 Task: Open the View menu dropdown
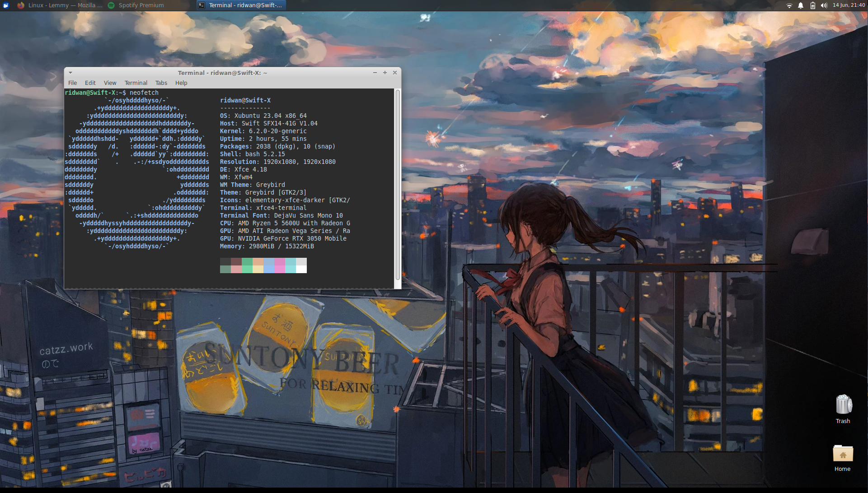[x=110, y=83]
